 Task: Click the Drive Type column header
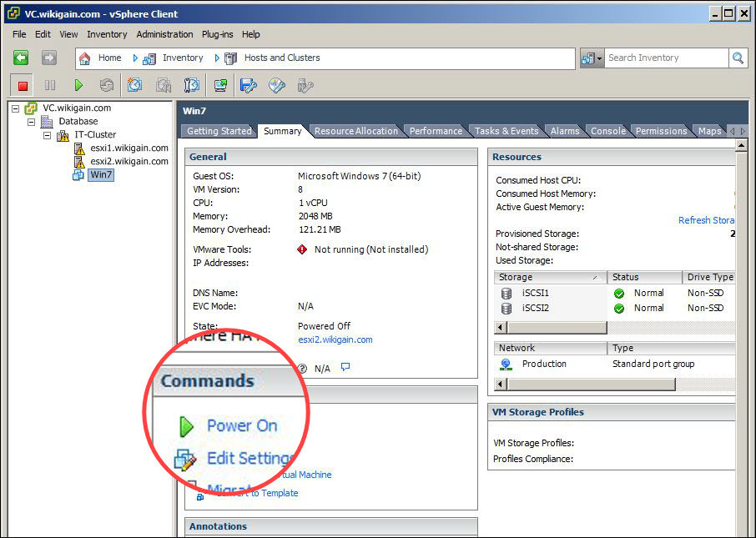click(x=708, y=277)
